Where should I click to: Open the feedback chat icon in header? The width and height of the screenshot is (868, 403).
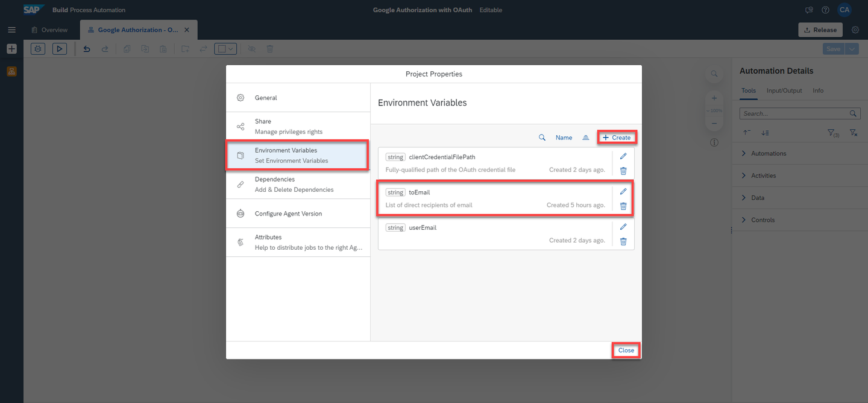coord(810,10)
